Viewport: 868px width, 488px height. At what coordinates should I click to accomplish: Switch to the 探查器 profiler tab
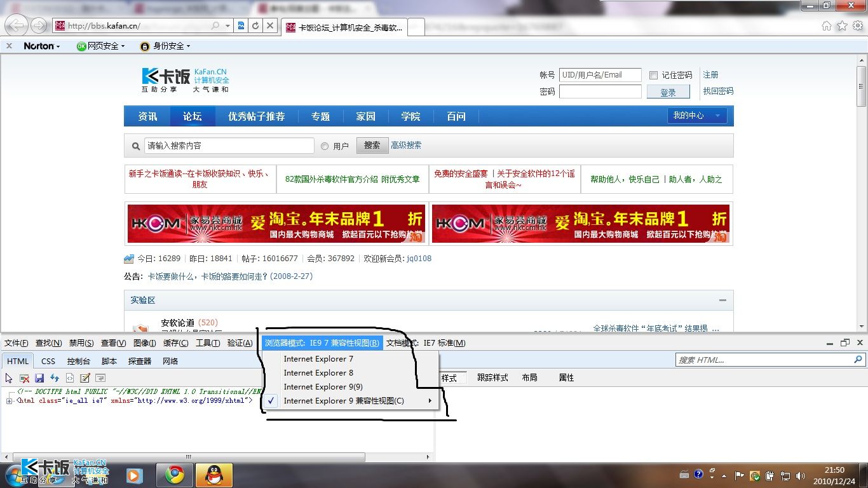tap(140, 361)
